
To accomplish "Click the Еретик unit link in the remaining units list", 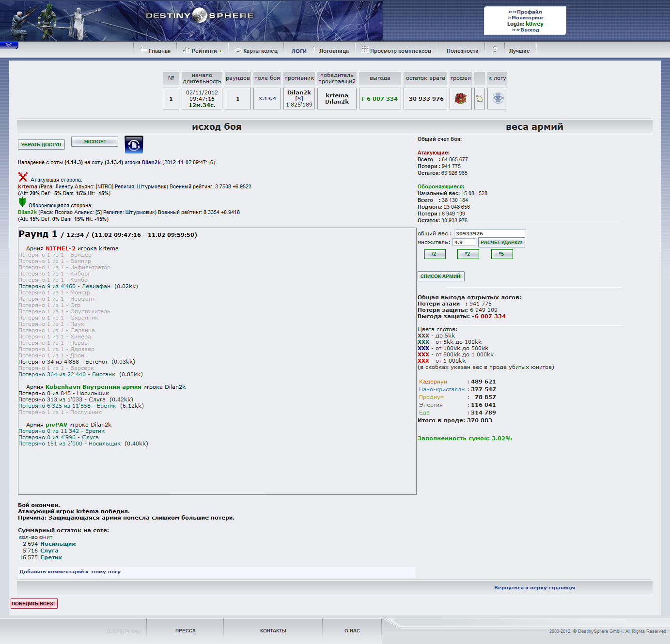I will 51,557.
